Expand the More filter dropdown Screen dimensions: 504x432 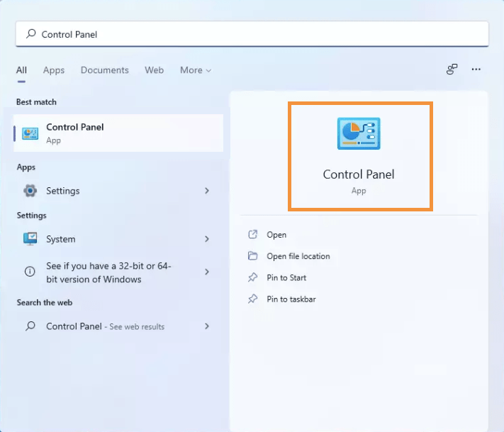(196, 70)
